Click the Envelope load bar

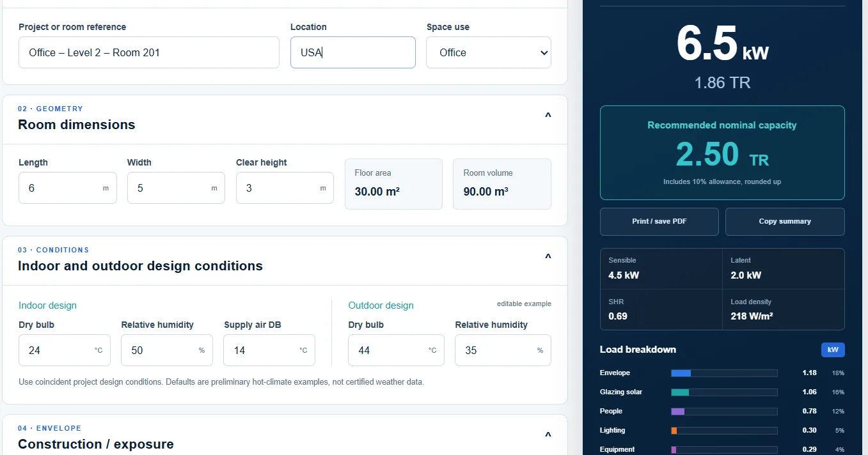(724, 373)
